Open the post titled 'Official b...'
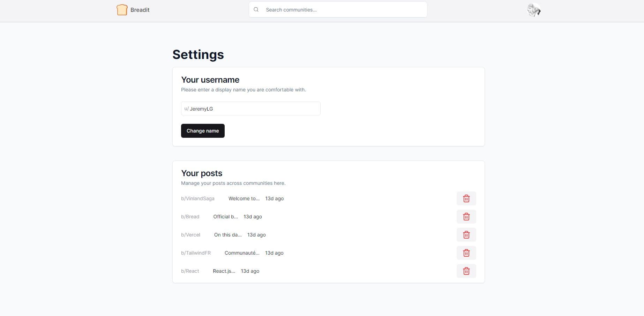This screenshot has width=644, height=316. (x=225, y=216)
